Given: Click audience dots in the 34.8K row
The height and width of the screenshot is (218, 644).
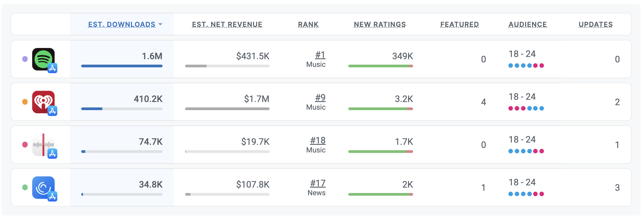Looking at the screenshot, I should pyautogui.click(x=526, y=194).
